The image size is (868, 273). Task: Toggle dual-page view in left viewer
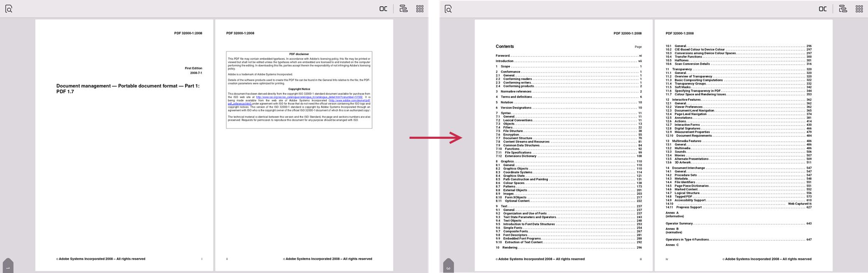(x=383, y=9)
